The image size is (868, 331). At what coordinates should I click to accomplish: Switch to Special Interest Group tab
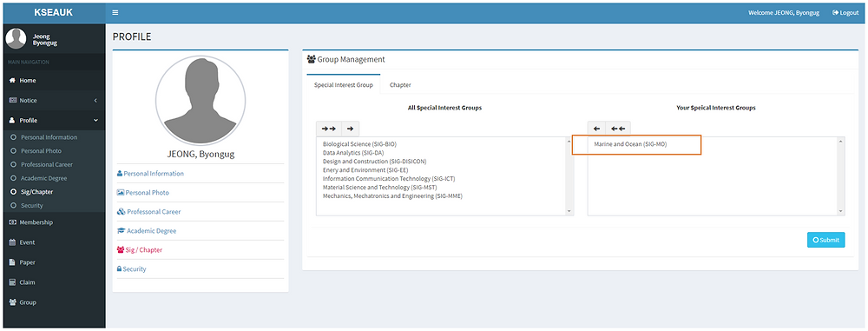pyautogui.click(x=343, y=85)
